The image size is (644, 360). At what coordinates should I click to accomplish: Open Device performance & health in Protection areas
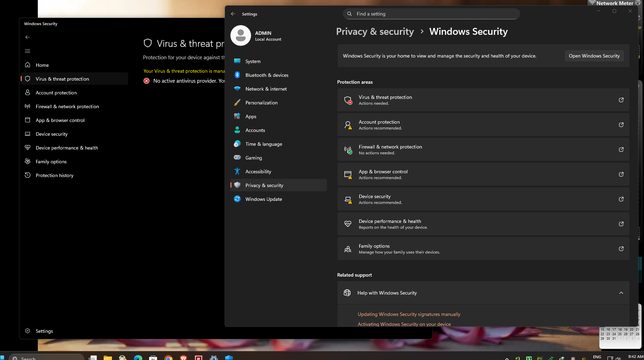tap(483, 224)
